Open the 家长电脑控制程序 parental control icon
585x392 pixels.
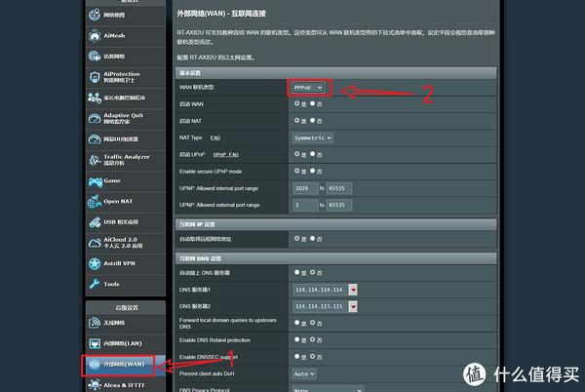pos(95,98)
